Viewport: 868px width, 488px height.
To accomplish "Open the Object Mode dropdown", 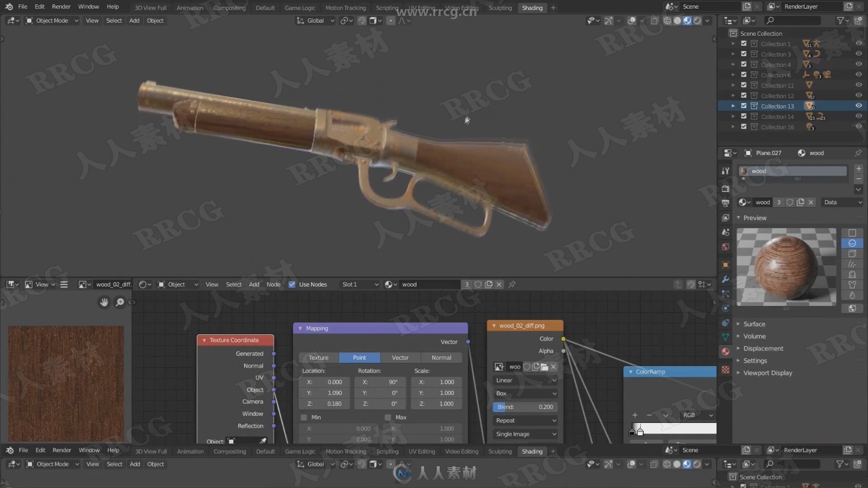I will point(52,20).
